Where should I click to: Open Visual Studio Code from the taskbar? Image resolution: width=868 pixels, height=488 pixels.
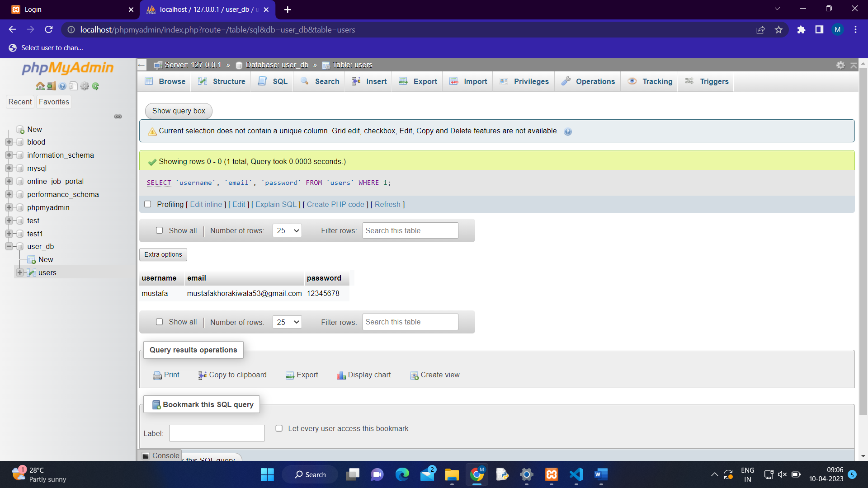pyautogui.click(x=576, y=474)
